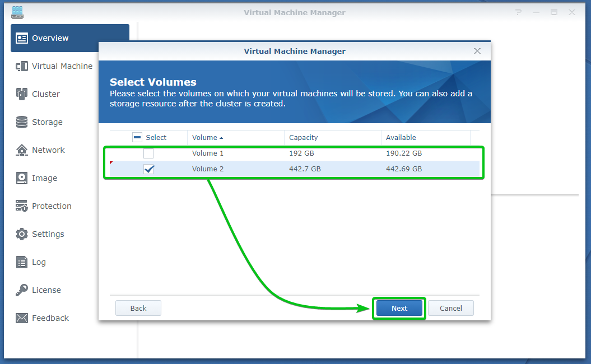Image resolution: width=591 pixels, height=364 pixels.
Task: Click the Overview sidebar icon
Action: pyautogui.click(x=21, y=38)
